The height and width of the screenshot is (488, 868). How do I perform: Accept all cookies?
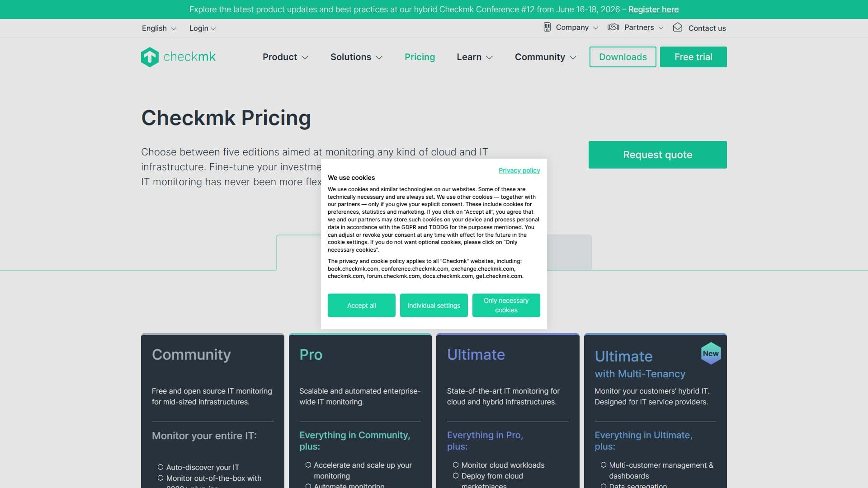coord(361,305)
